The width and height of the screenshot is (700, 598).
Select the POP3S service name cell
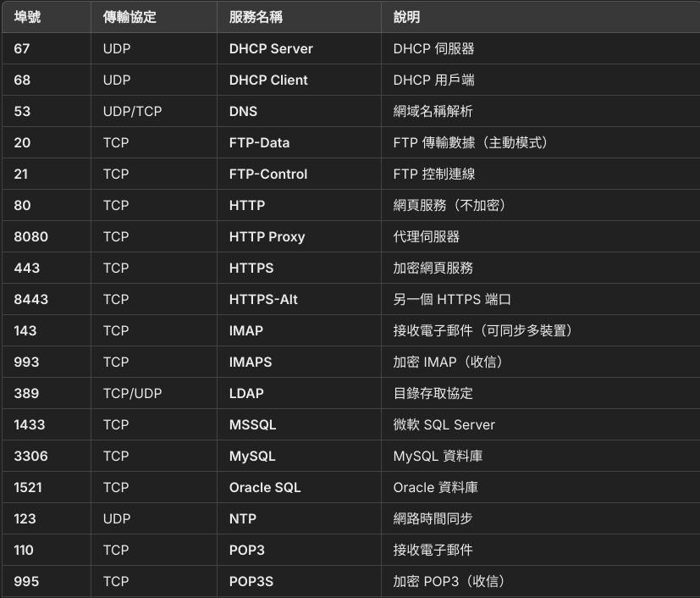pyautogui.click(x=251, y=581)
